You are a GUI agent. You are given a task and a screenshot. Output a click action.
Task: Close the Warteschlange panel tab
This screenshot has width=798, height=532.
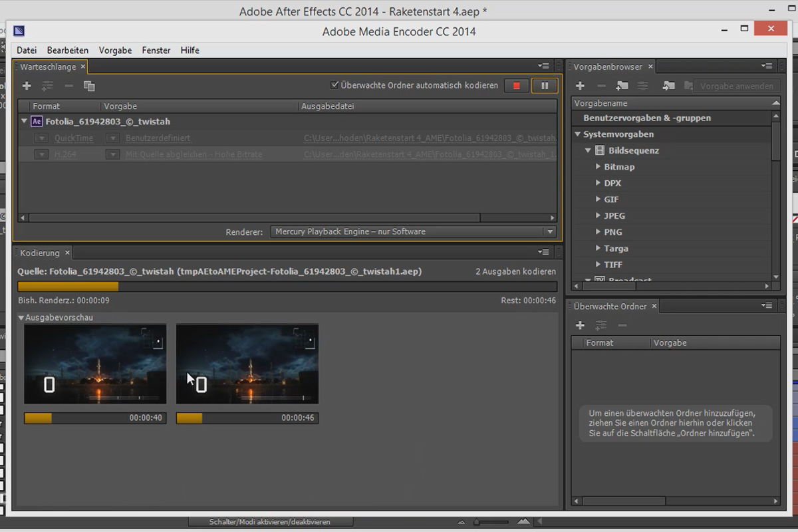(83, 66)
